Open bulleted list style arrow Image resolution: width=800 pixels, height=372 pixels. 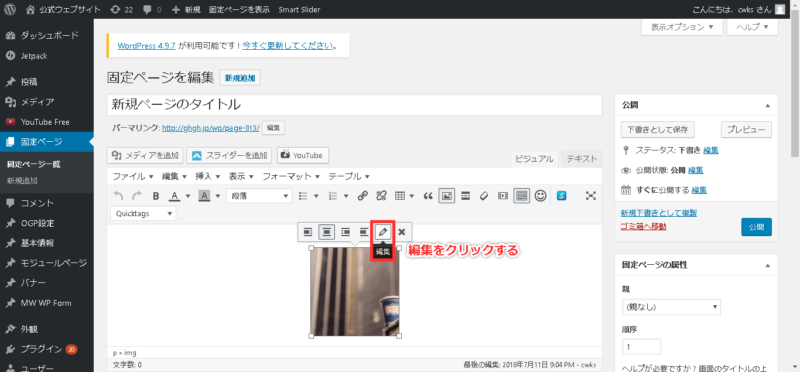(x=316, y=195)
